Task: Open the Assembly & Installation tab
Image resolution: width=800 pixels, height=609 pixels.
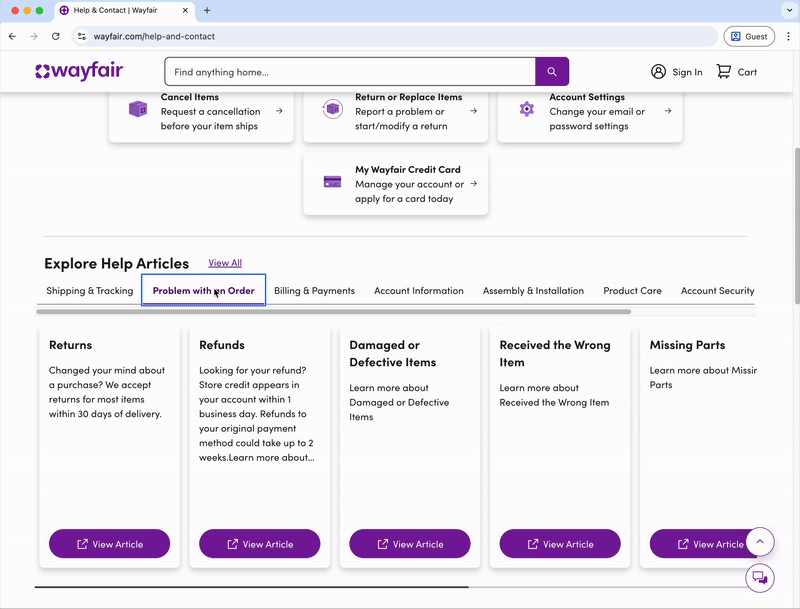Action: pyautogui.click(x=533, y=291)
